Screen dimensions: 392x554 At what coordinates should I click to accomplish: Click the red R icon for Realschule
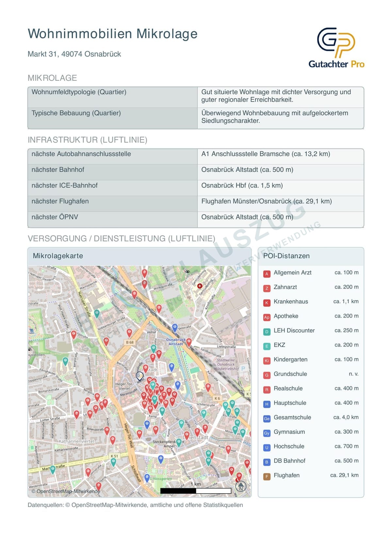[x=267, y=389]
